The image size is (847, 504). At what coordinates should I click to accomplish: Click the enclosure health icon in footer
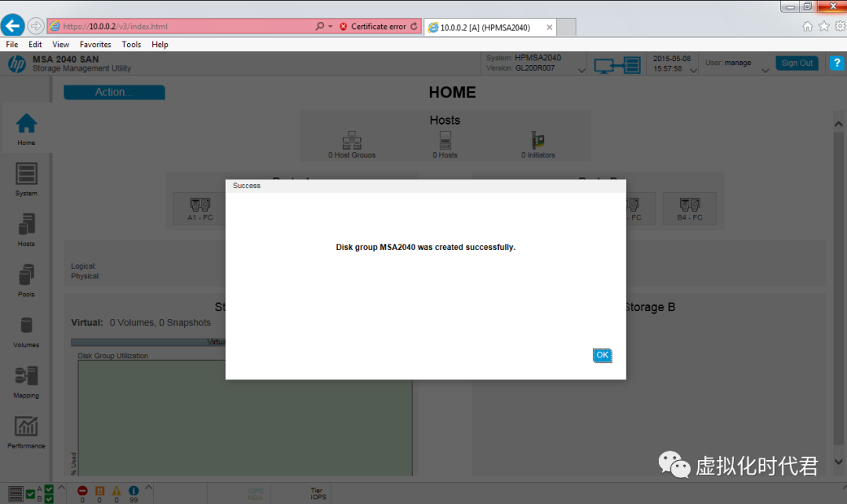point(16,493)
